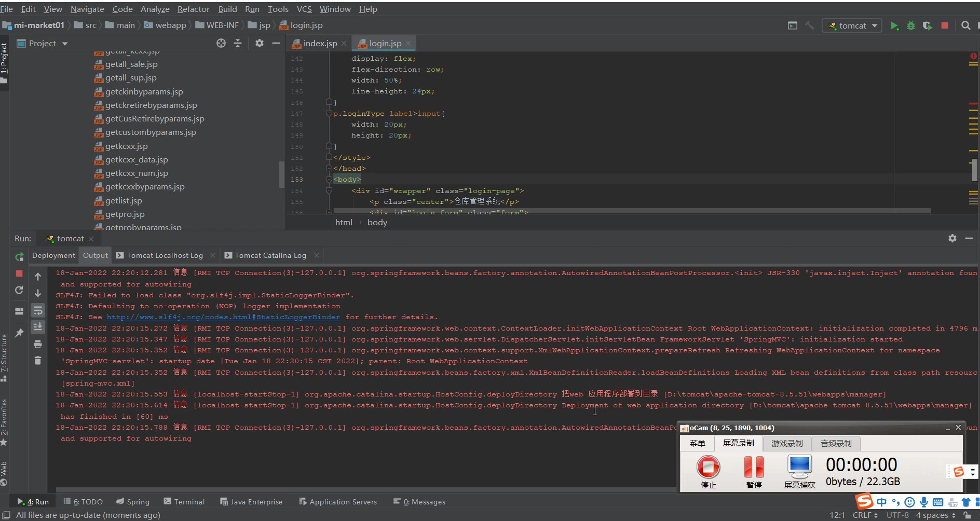The height and width of the screenshot is (521, 980).
Task: Click the editor horizontal scrollbar
Action: pos(632,211)
